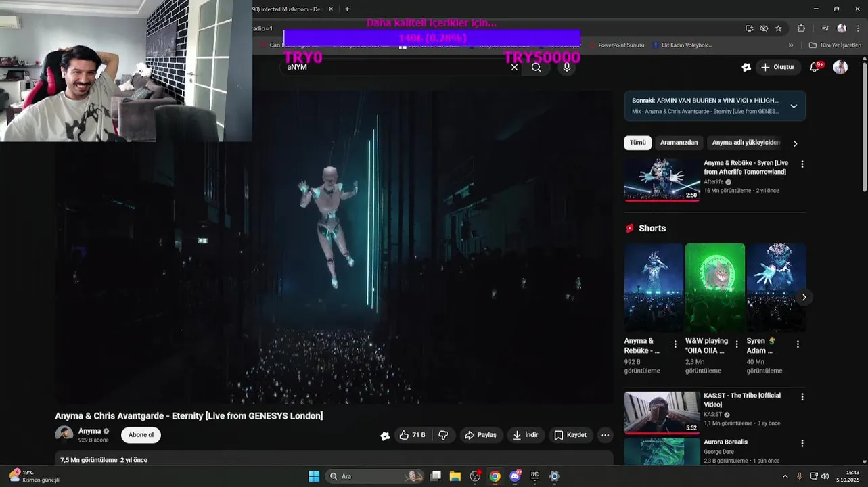Click the sparkle icon beside like button
This screenshot has width=868, height=487.
(385, 436)
